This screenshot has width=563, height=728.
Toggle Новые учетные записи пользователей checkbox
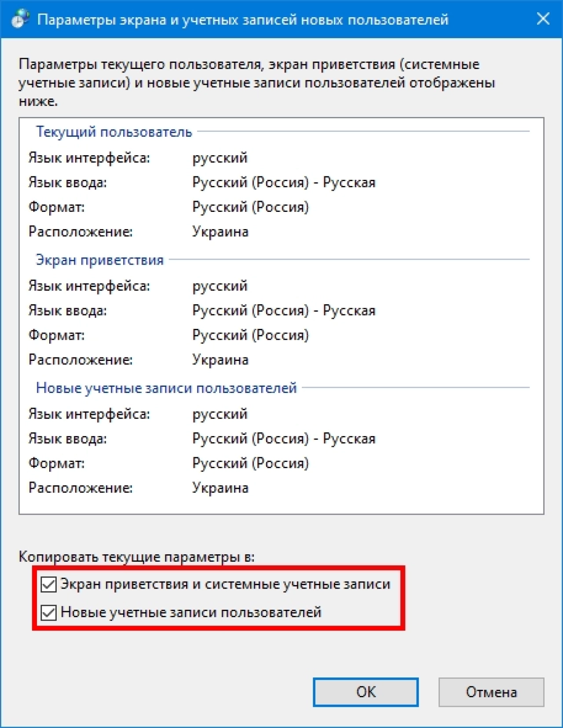point(48,612)
